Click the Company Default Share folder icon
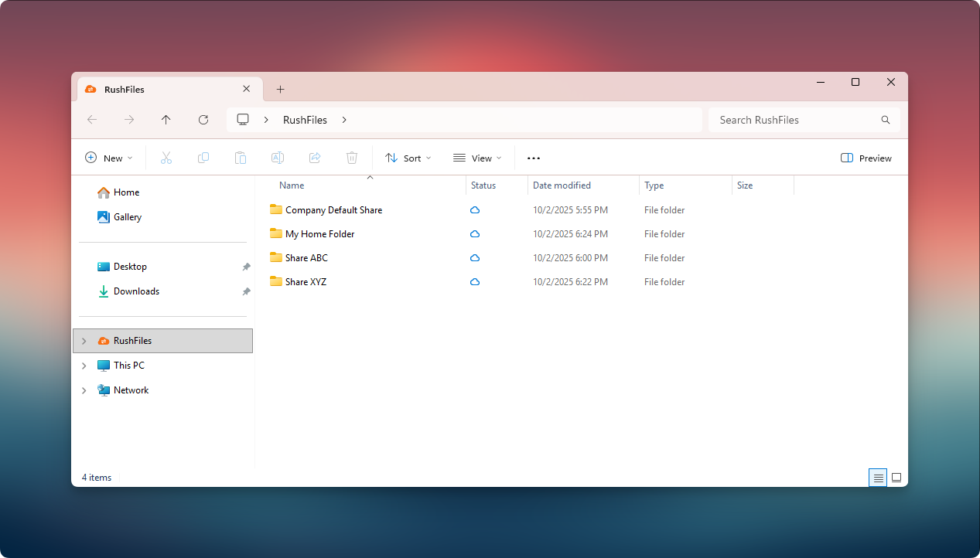The image size is (980, 558). coord(276,209)
